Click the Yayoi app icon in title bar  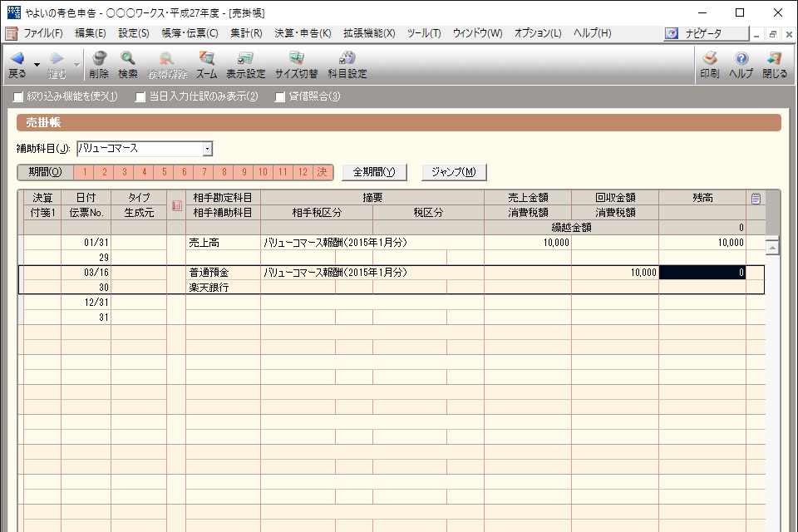coord(14,12)
